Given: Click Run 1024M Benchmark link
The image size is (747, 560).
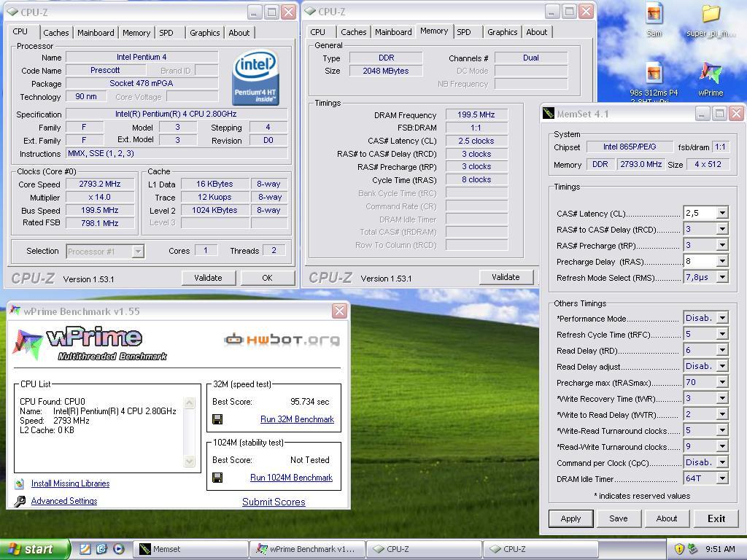Looking at the screenshot, I should click(x=292, y=478).
